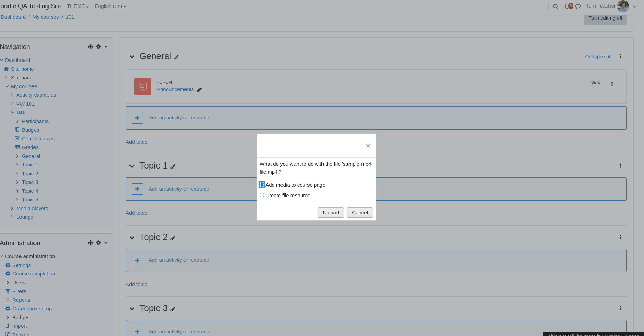Select Add media to course page option
The width and height of the screenshot is (644, 336).
tap(262, 185)
